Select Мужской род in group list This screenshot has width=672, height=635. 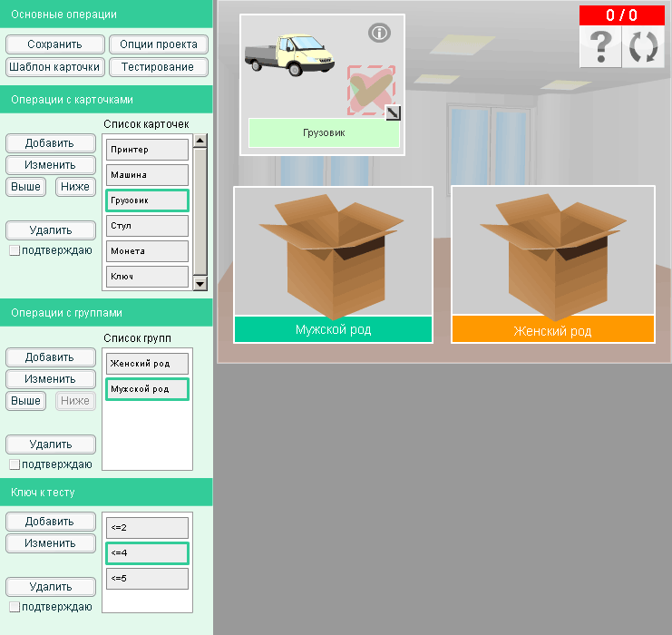(148, 389)
